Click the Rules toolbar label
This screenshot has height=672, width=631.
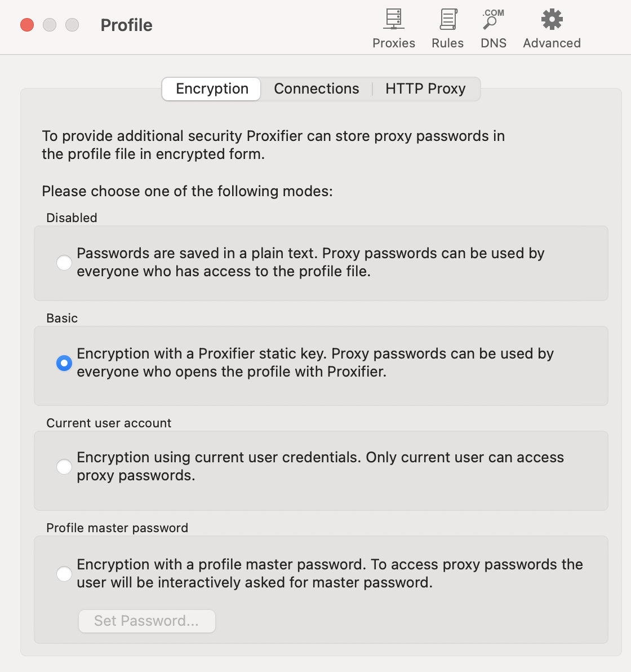[448, 43]
